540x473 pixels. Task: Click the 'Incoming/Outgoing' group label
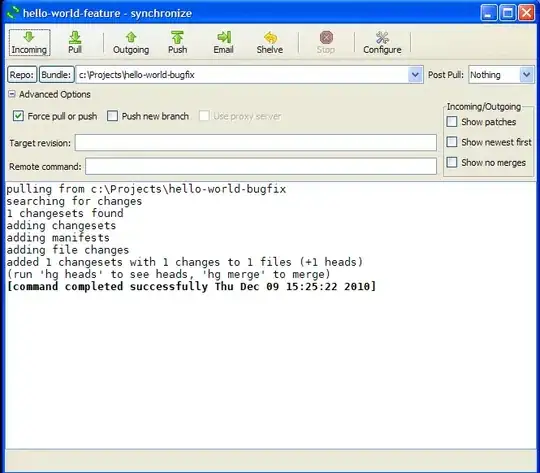point(484,107)
